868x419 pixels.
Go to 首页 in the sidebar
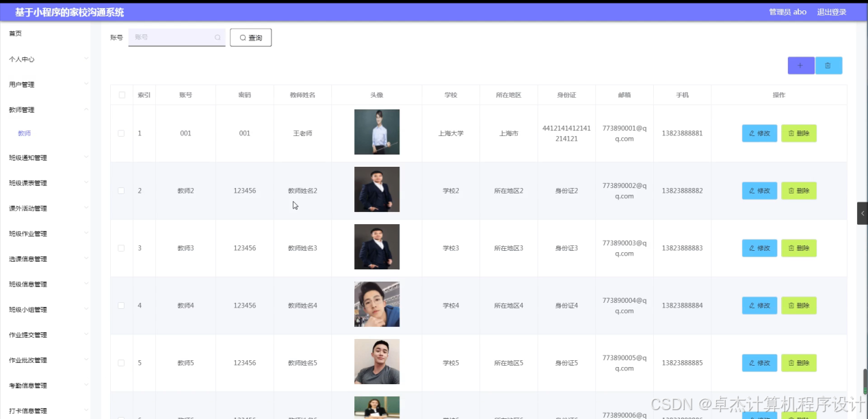pyautogui.click(x=15, y=33)
